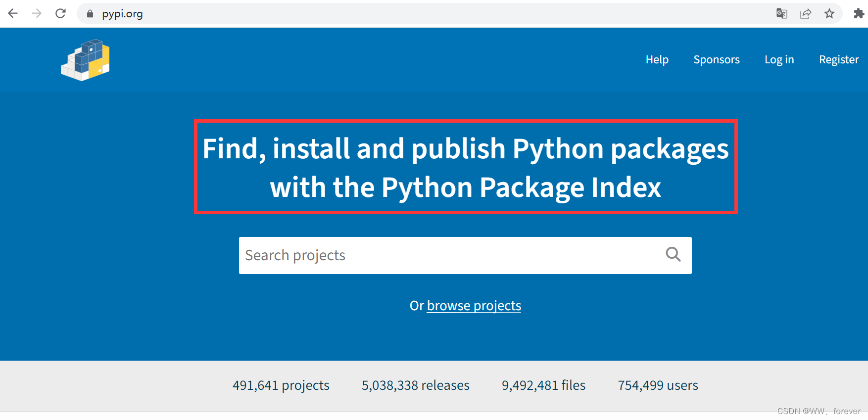Image resolution: width=868 pixels, height=420 pixels.
Task: Click the magnifier search icon
Action: 673,254
